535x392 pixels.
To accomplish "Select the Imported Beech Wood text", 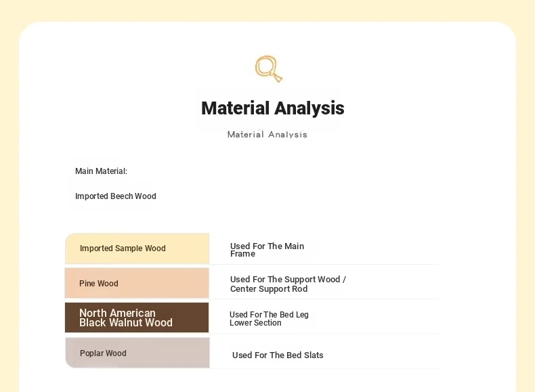I will [116, 196].
